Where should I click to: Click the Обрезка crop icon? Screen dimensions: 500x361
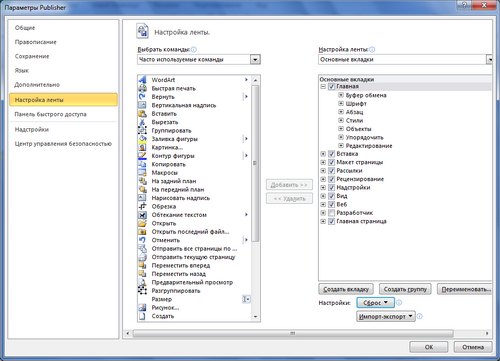click(142, 206)
